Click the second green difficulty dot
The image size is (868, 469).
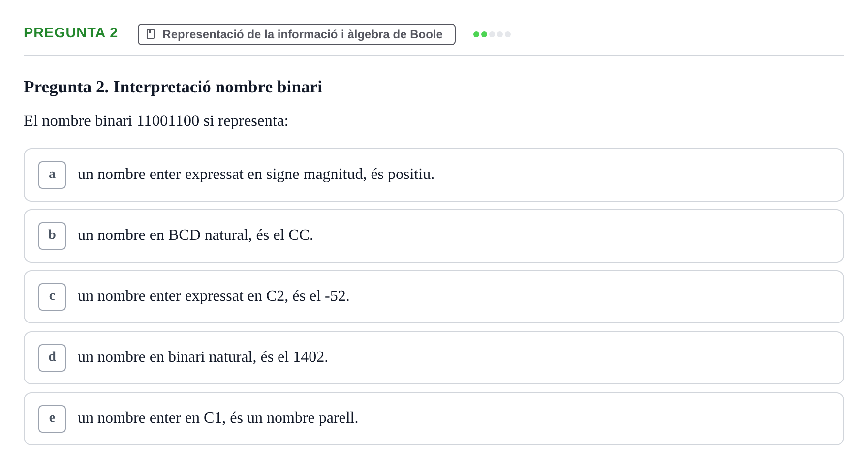coord(484,34)
